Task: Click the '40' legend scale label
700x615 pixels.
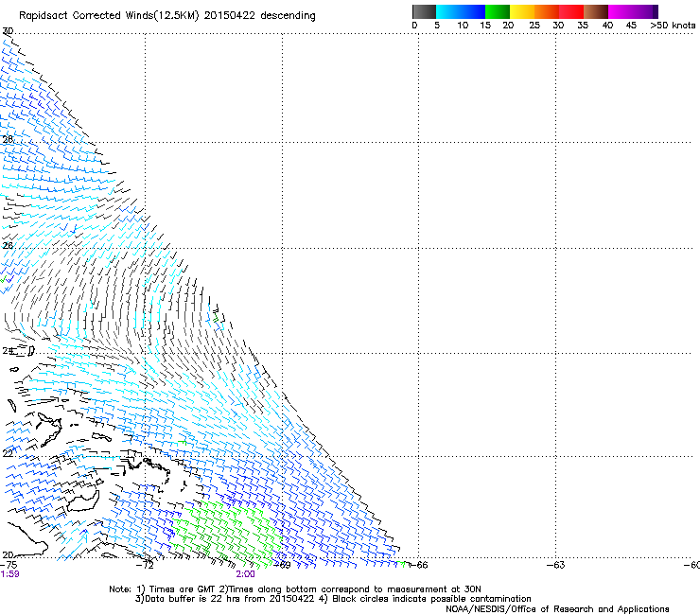Action: 607,26
